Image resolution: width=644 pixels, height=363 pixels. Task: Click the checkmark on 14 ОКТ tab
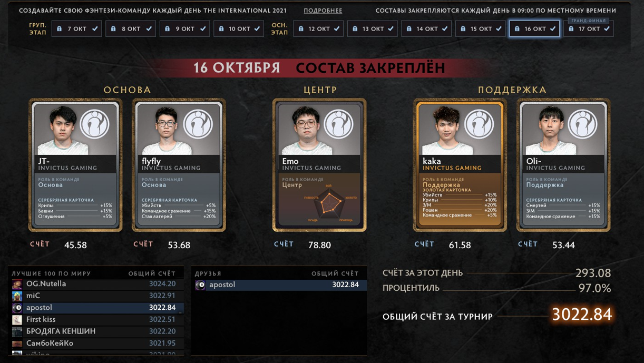(x=445, y=29)
